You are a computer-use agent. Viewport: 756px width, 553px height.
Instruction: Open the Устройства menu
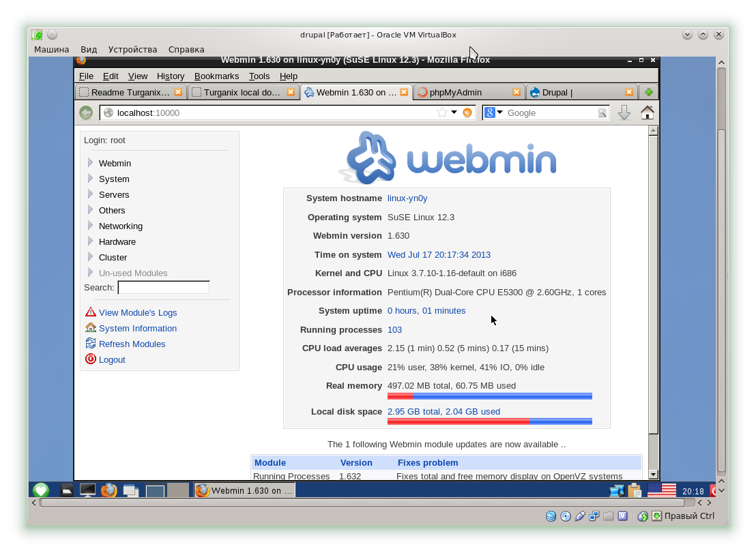click(132, 50)
